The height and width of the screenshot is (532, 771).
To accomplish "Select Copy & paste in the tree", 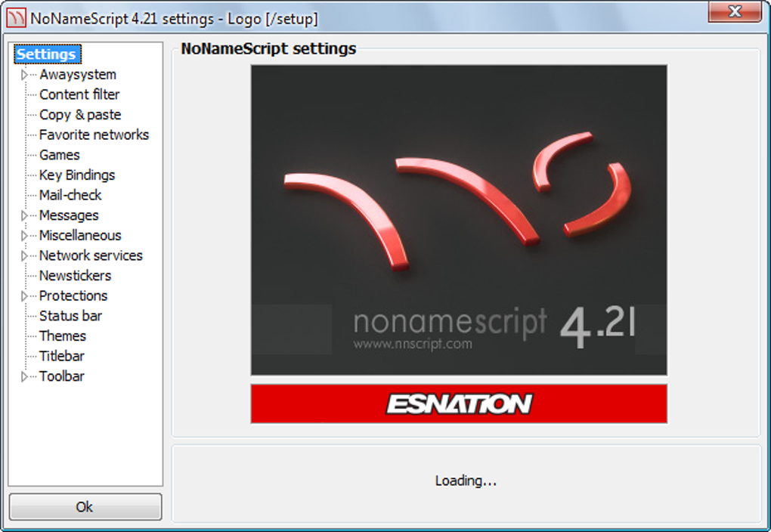I will click(x=80, y=115).
